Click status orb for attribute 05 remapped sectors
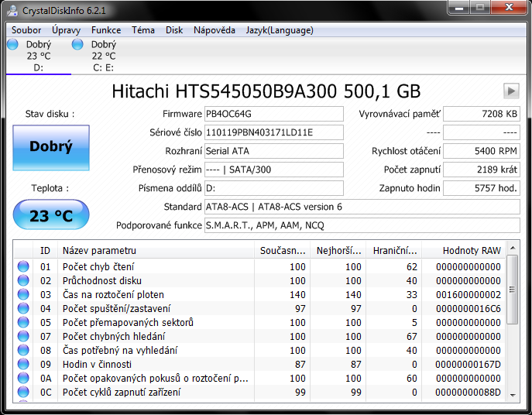 click(23, 323)
